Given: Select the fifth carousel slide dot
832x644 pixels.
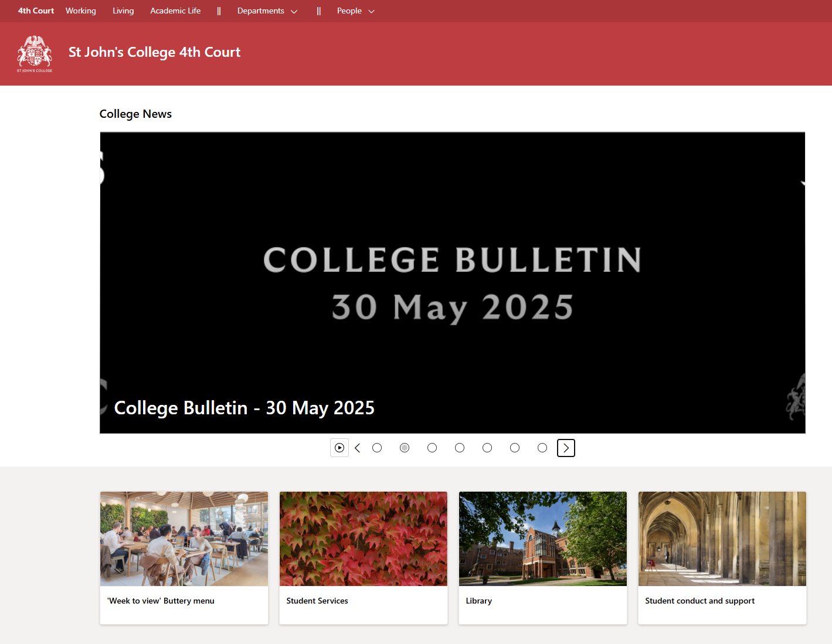Looking at the screenshot, I should pyautogui.click(x=487, y=448).
